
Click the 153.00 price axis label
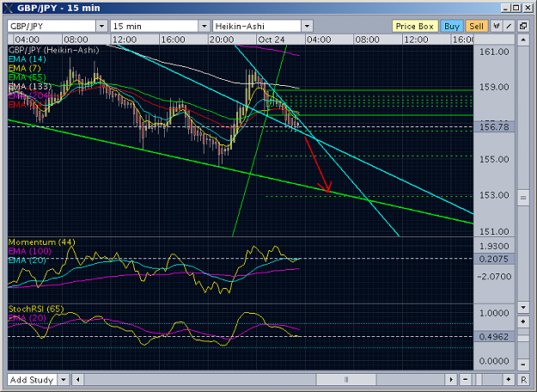[494, 195]
